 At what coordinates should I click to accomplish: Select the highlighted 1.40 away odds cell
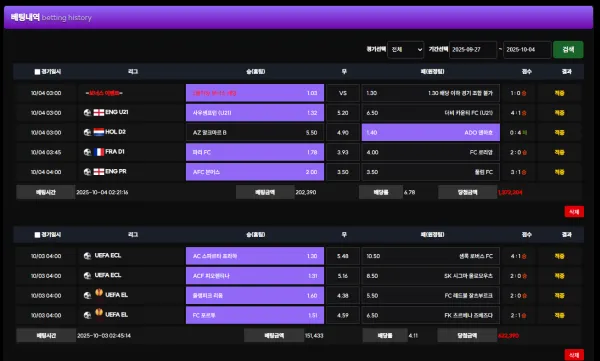(x=430, y=132)
